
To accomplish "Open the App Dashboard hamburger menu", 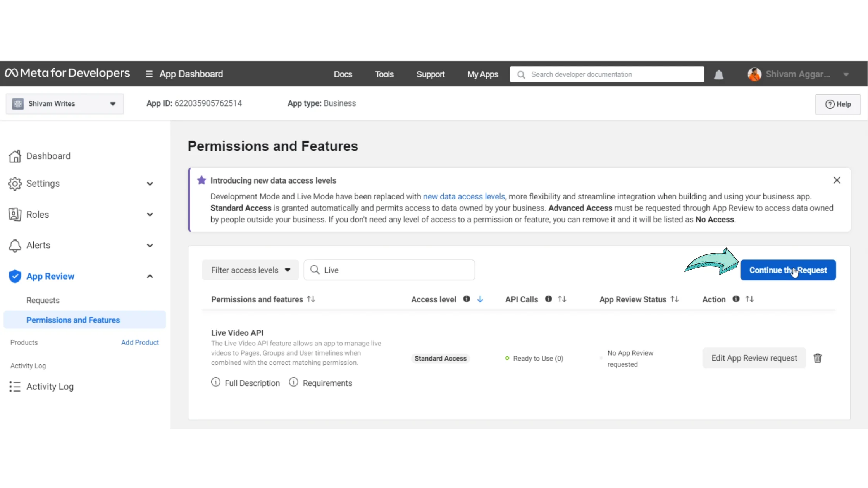I will (x=149, y=74).
